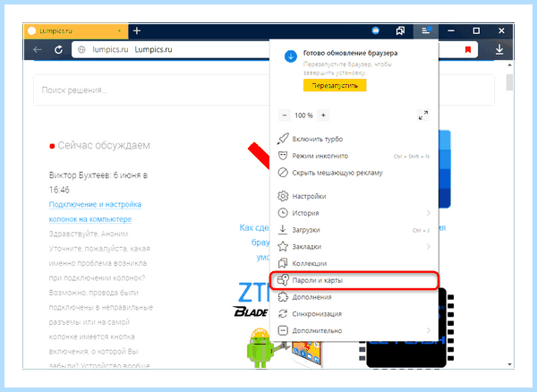
Task: Click the Дополнительно more-options icon
Action: click(283, 330)
